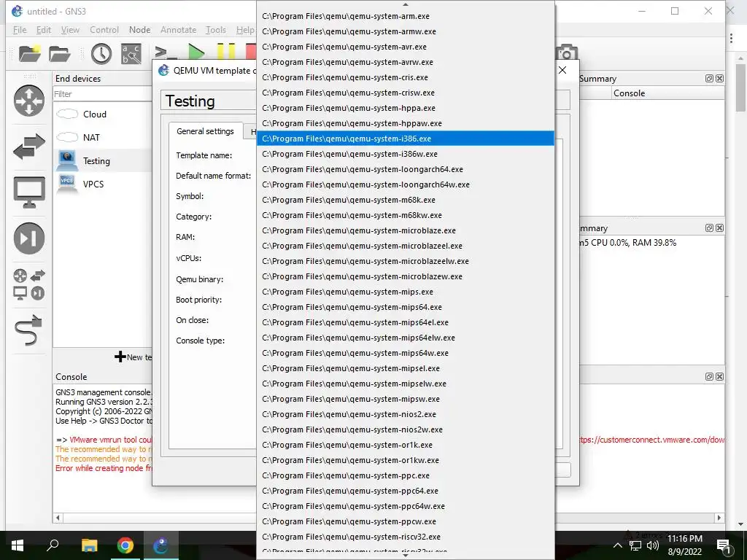Browse all devices category icon

coord(29,284)
